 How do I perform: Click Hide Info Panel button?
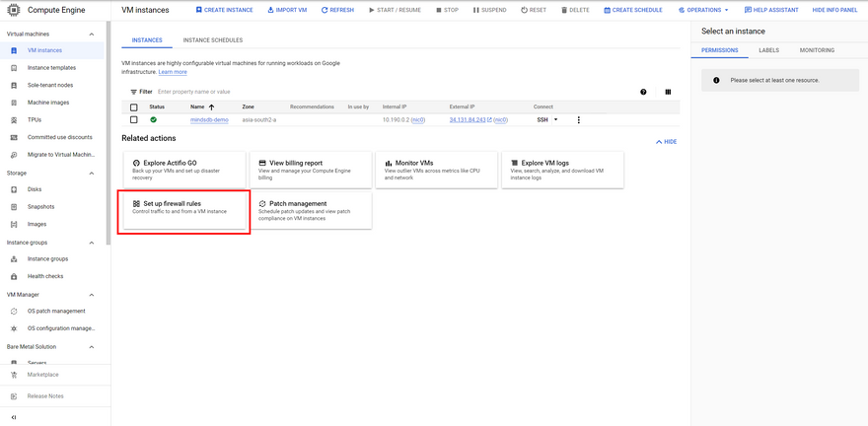pos(833,10)
